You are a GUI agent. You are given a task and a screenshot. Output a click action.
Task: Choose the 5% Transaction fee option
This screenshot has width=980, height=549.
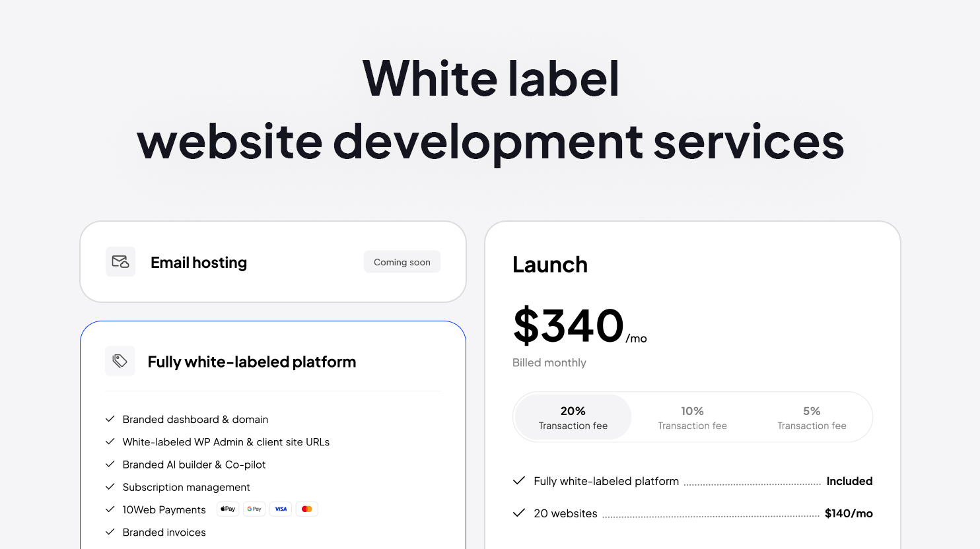coord(812,417)
